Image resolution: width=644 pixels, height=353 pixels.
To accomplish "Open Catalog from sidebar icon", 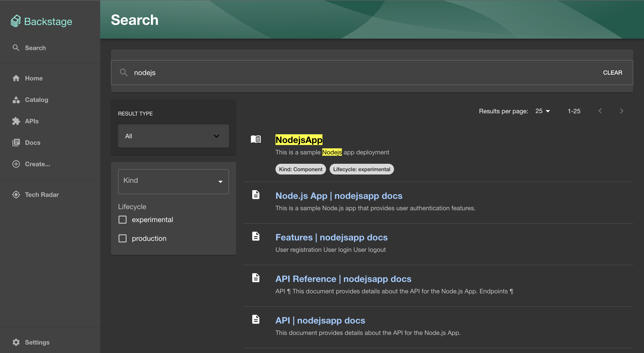I will point(16,100).
